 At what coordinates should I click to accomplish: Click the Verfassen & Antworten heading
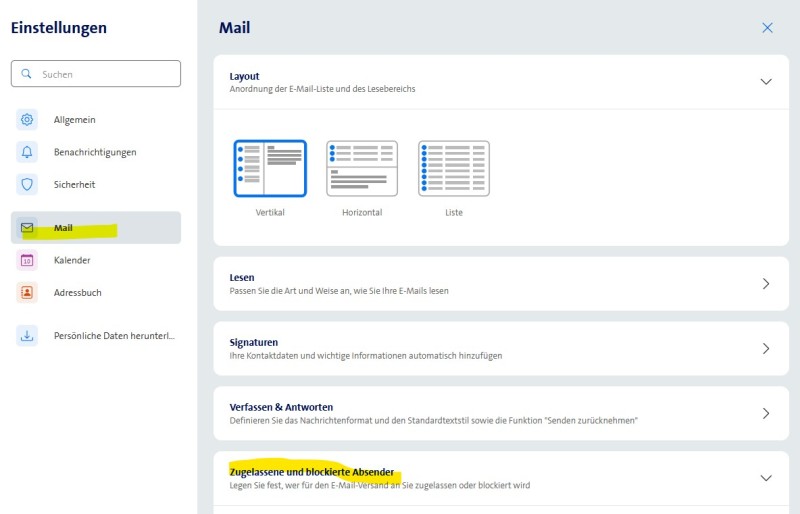tap(281, 407)
